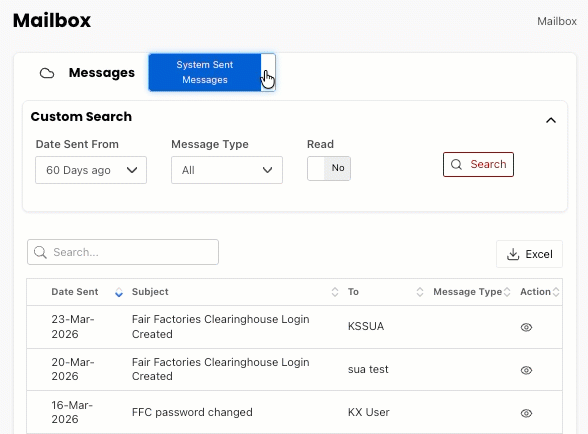Open the Date Sent From dropdown
This screenshot has height=434, width=588.
91,170
